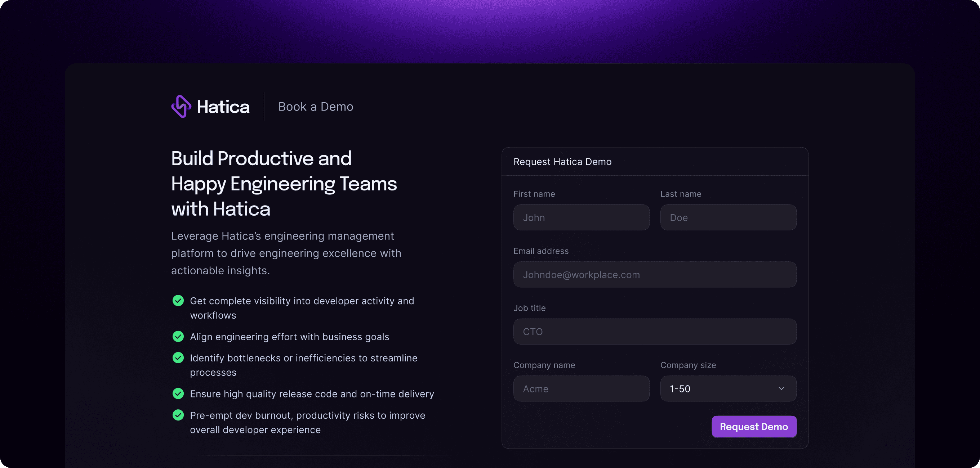
Task: Click the Book a Demo header text
Action: [316, 107]
